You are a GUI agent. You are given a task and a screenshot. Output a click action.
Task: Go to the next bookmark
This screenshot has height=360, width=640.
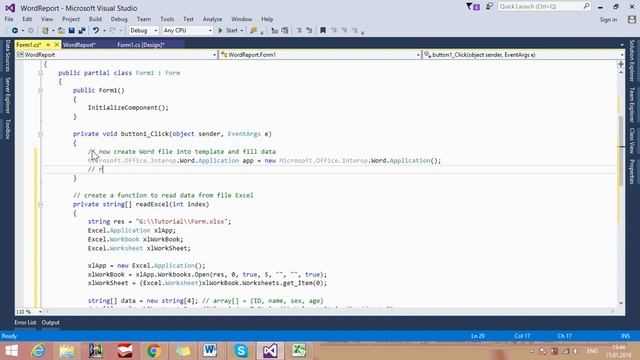(344, 31)
